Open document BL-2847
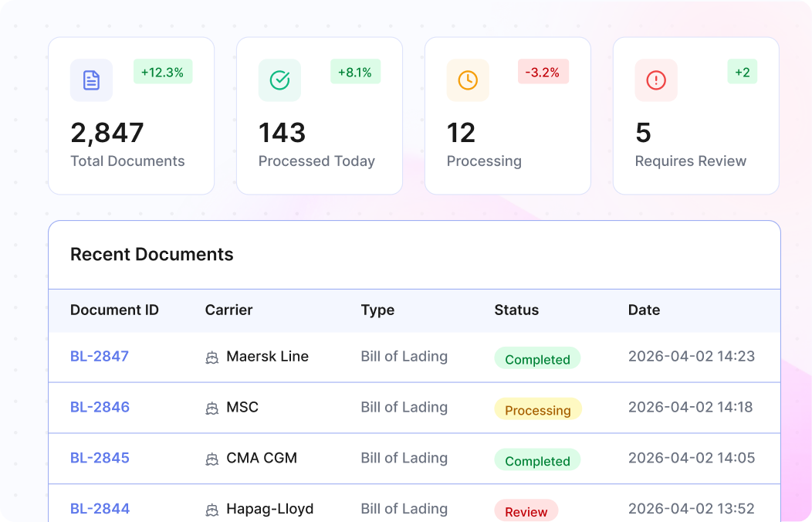 100,356
